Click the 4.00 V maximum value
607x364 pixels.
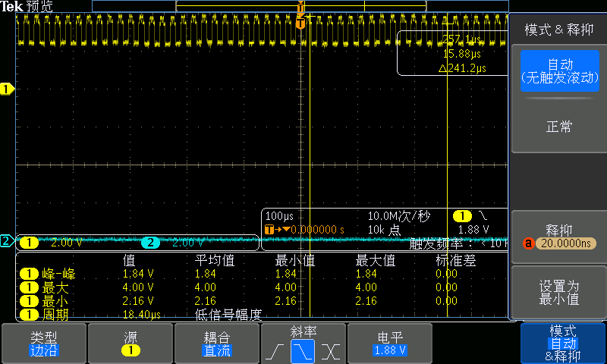click(x=138, y=287)
